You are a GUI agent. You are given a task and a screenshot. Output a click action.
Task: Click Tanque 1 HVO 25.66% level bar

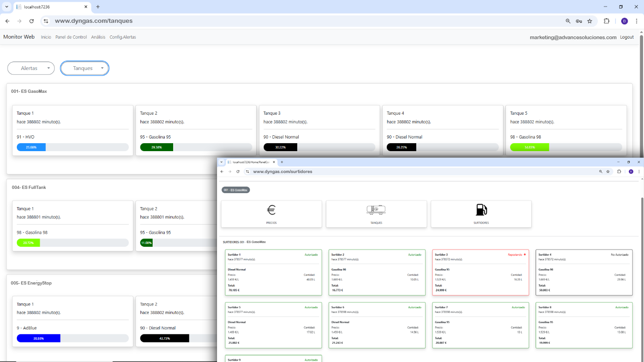coord(72,147)
